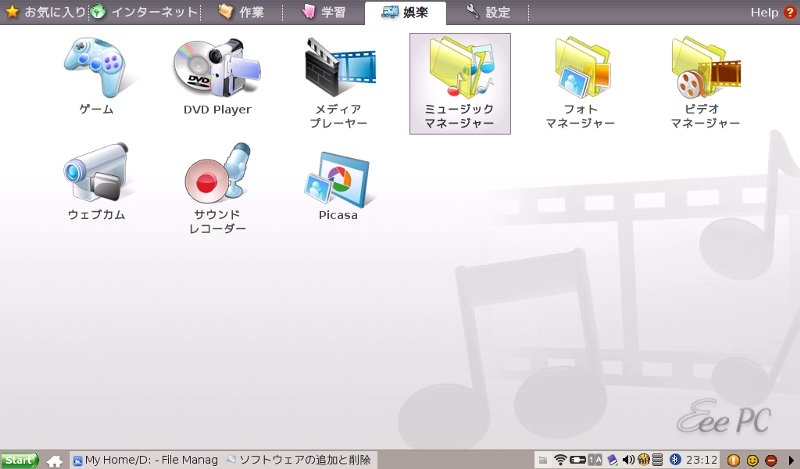Click the green Start button
This screenshot has width=800, height=469.
click(19, 460)
